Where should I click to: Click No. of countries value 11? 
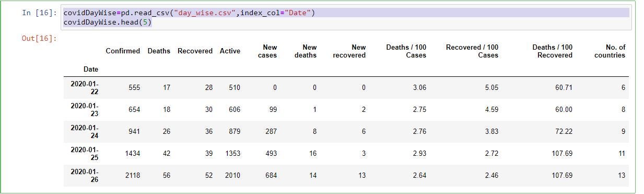tap(622, 154)
